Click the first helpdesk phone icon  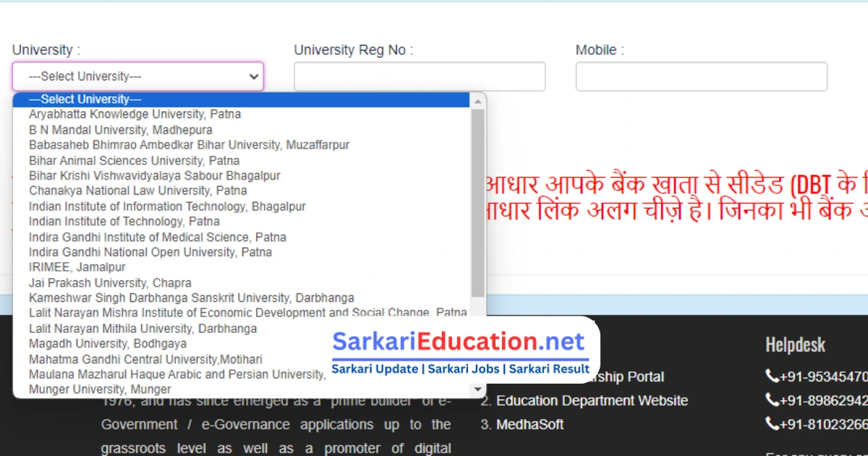coord(772,376)
